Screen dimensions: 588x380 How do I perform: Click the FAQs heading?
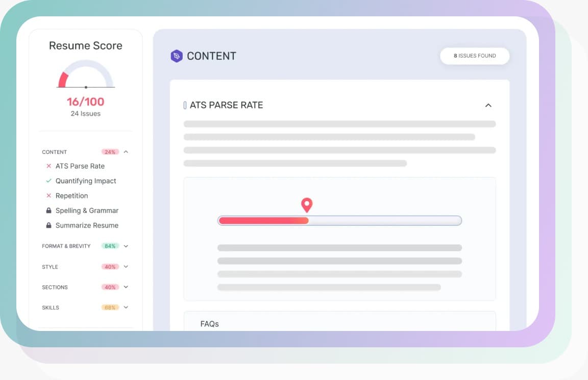(210, 324)
